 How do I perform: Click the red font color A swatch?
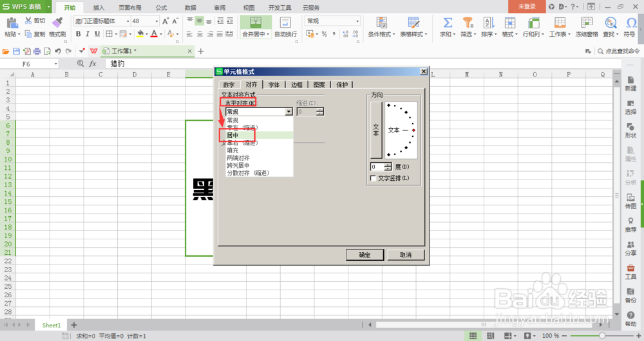[154, 33]
